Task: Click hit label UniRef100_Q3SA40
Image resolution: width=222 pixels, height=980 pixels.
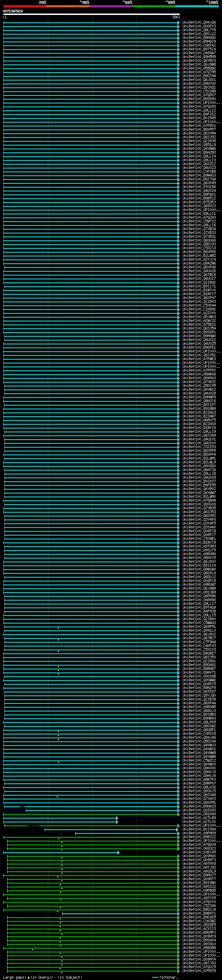Action: pyautogui.click(x=199, y=527)
